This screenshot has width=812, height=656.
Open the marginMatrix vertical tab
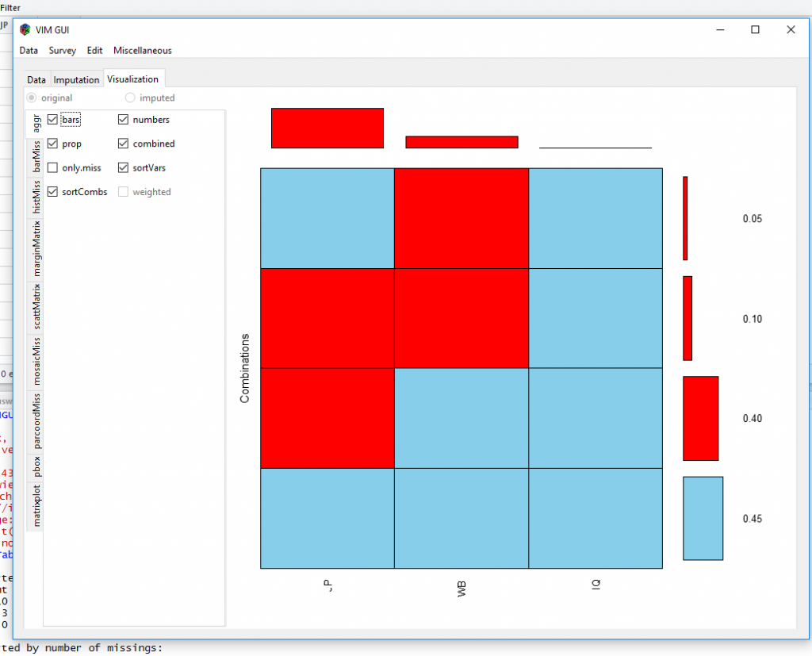(x=36, y=249)
